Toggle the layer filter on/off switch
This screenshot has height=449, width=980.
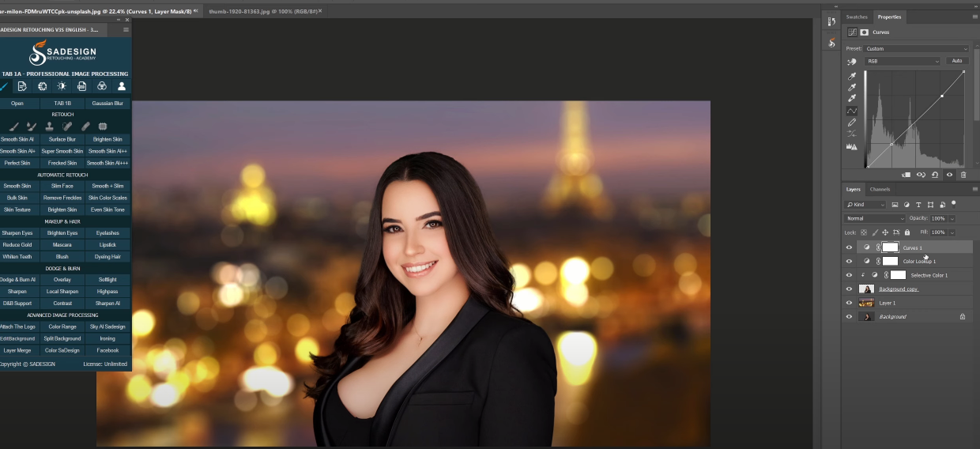coord(953,204)
